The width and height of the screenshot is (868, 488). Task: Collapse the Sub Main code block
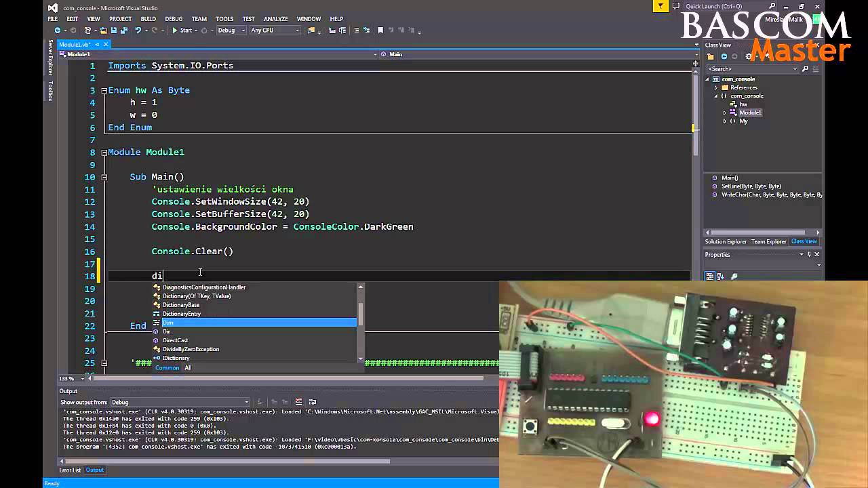[104, 177]
